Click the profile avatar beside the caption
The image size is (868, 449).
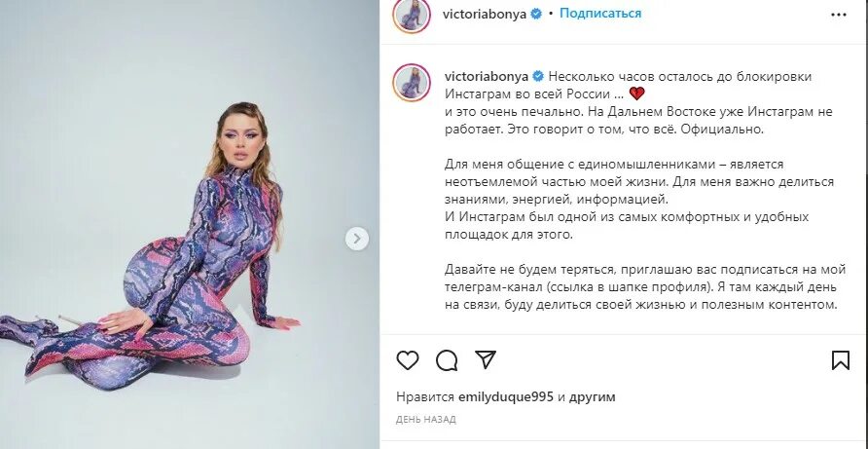pyautogui.click(x=412, y=82)
